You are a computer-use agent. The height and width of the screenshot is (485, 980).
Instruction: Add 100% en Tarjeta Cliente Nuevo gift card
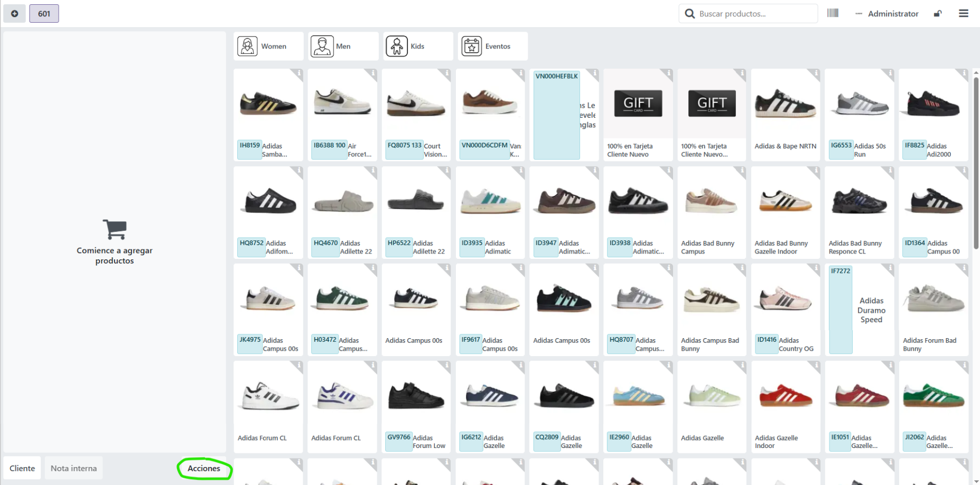pos(638,115)
